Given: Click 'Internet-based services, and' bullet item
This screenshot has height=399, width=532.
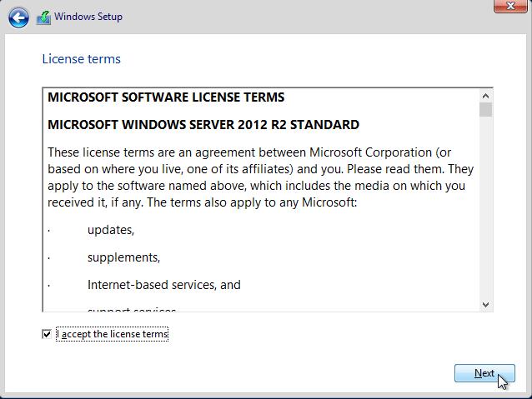Looking at the screenshot, I should tap(164, 285).
